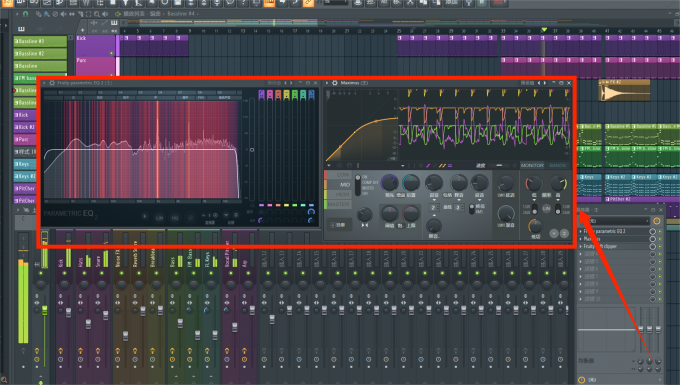The image size is (680, 385).
Task: Click the orange clock icon beside the mixer output selector
Action: (x=582, y=380)
